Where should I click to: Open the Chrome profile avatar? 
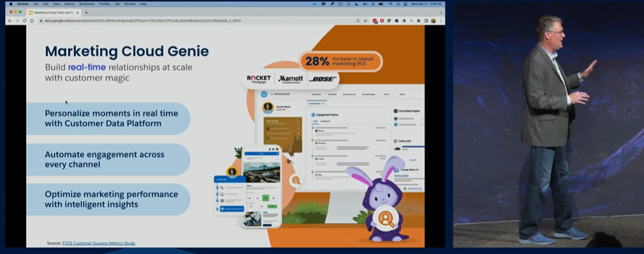click(433, 21)
